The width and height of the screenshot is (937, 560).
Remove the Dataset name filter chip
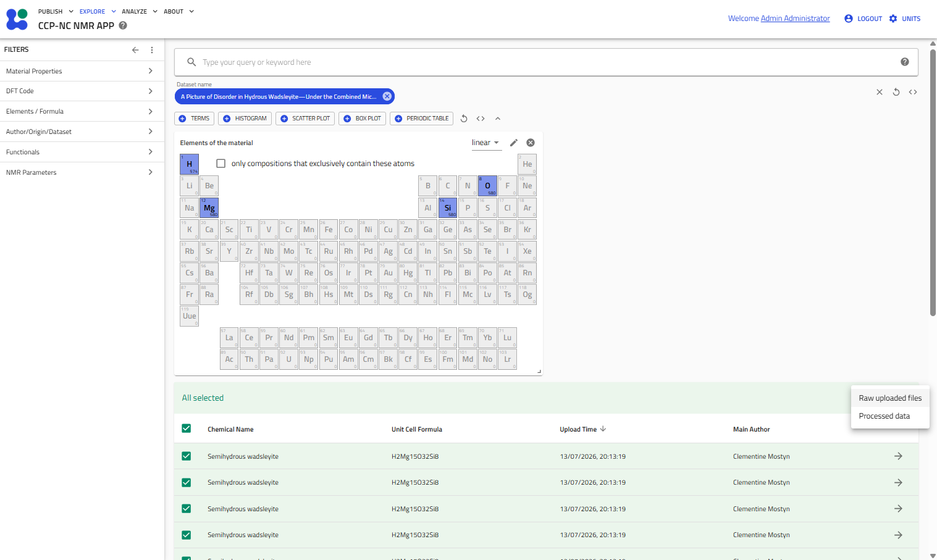(387, 96)
